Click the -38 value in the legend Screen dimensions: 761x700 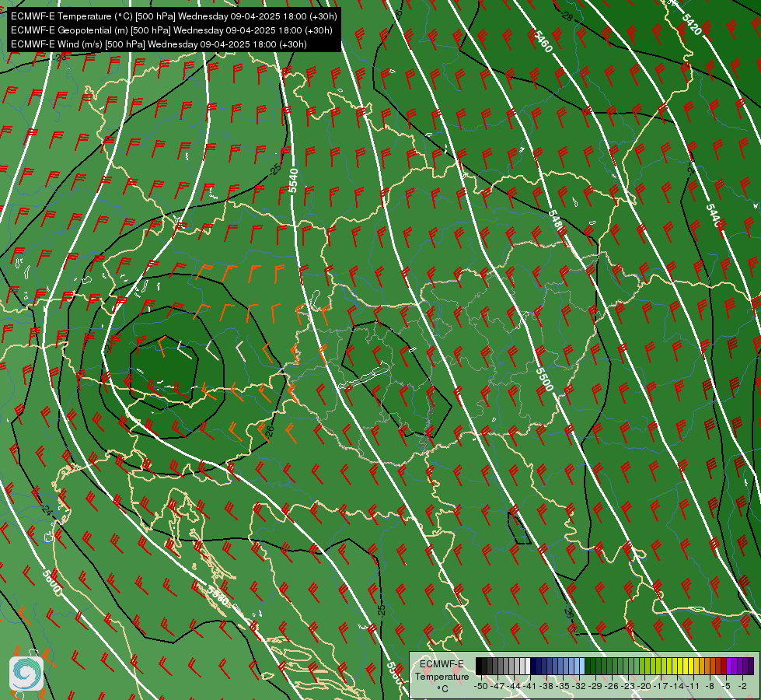pyautogui.click(x=546, y=686)
